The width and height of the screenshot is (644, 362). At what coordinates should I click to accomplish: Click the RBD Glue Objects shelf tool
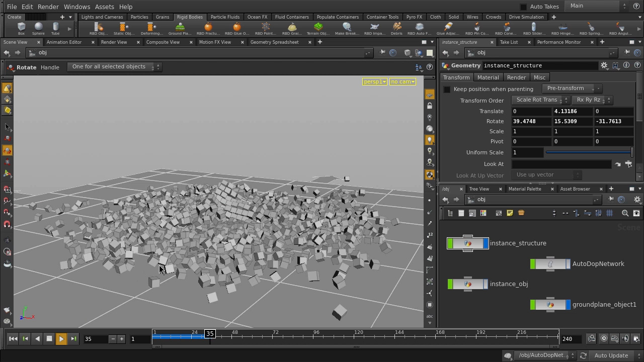pos(236,28)
